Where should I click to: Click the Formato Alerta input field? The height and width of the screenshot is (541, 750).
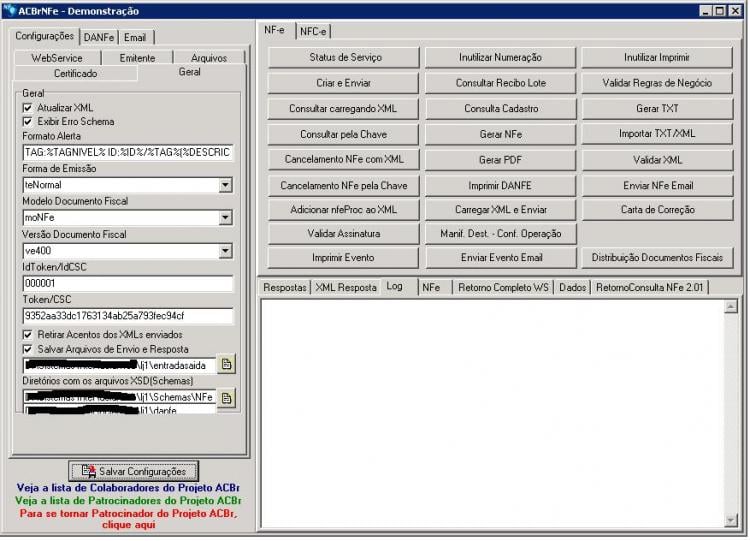coord(128,153)
